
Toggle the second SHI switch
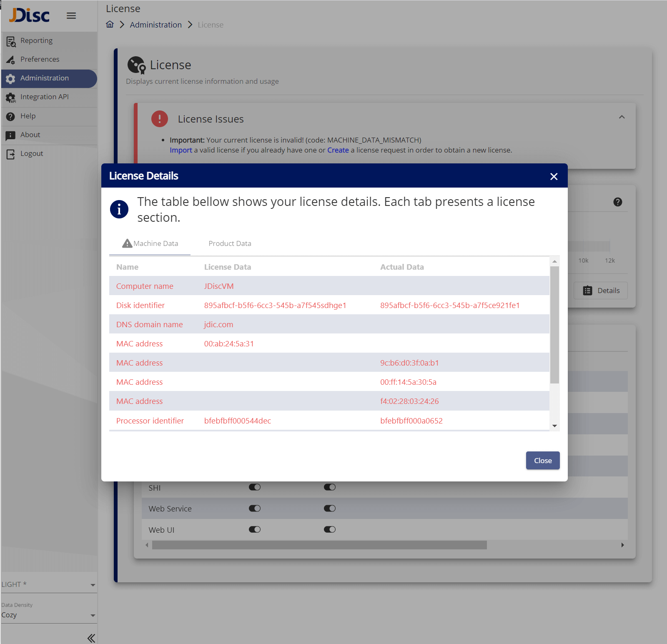coord(329,487)
